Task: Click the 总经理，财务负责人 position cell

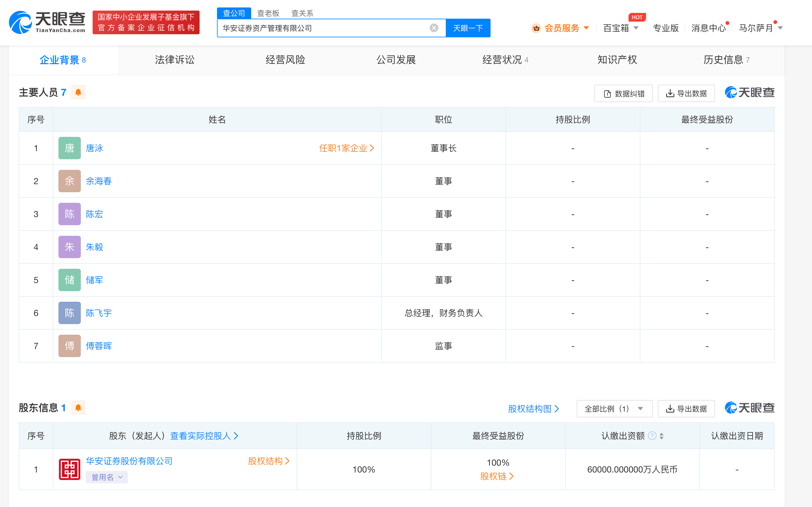Action: tap(443, 313)
